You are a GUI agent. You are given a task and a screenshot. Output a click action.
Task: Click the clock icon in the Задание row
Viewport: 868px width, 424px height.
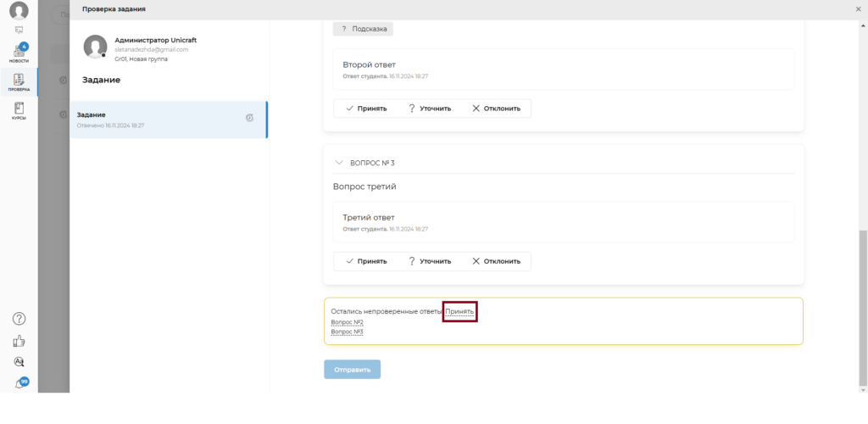click(x=250, y=117)
